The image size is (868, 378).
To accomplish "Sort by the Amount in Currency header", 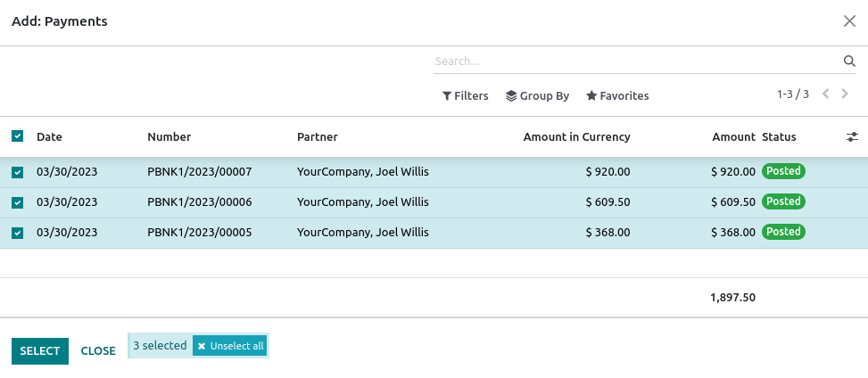I will click(x=576, y=137).
